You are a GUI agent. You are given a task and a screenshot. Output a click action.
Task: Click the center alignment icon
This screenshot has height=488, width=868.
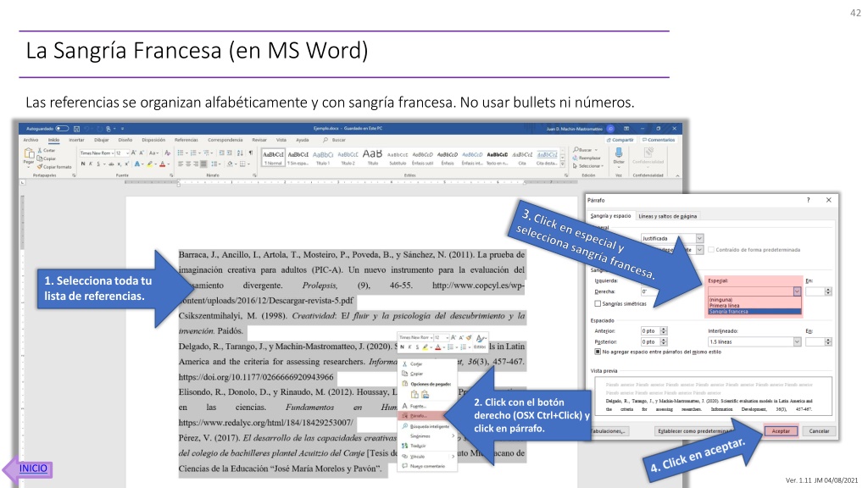pyautogui.click(x=188, y=164)
